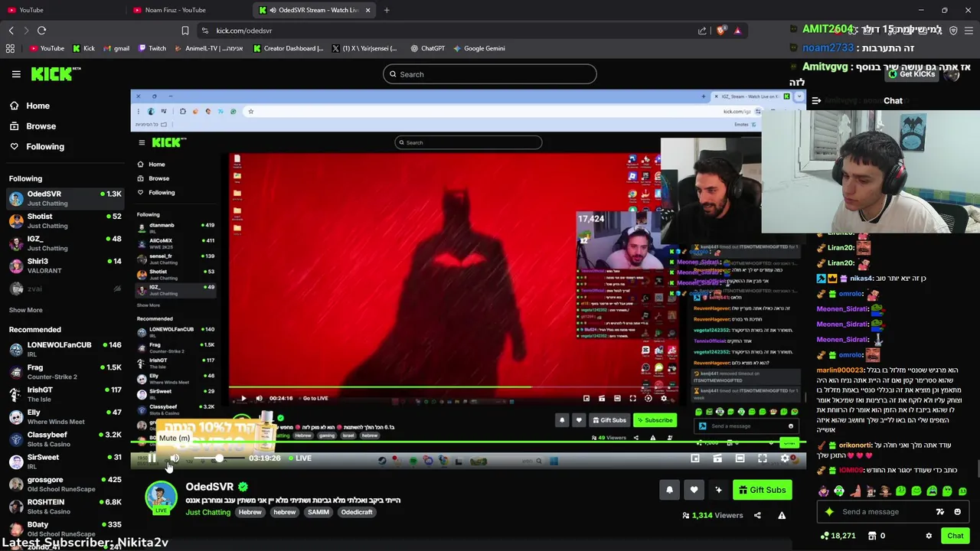980x551 pixels.
Task: Open the Shotist channel in the Following list
Action: point(65,220)
